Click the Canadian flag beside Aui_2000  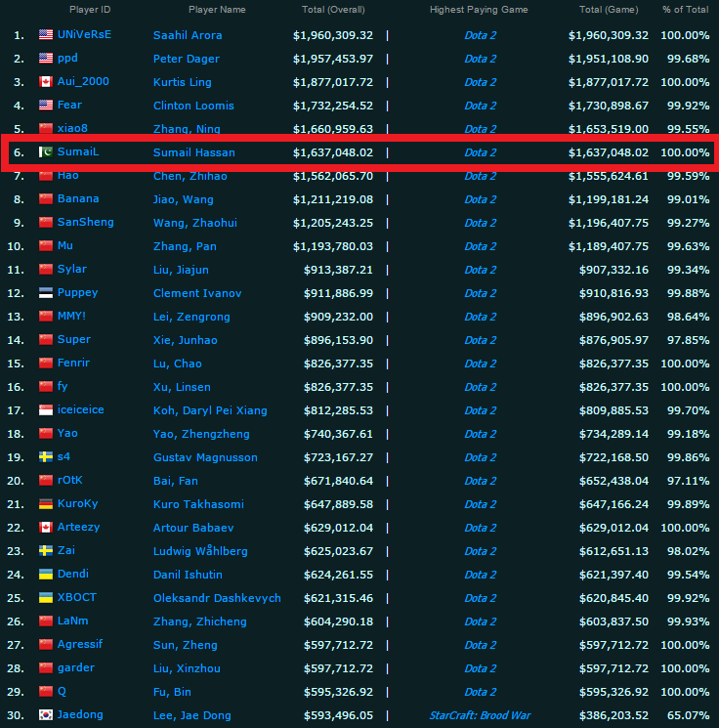[x=46, y=82]
